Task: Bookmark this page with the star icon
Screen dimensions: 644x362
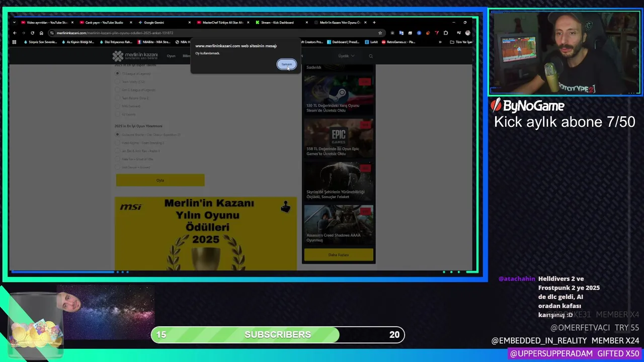Action: point(380,33)
